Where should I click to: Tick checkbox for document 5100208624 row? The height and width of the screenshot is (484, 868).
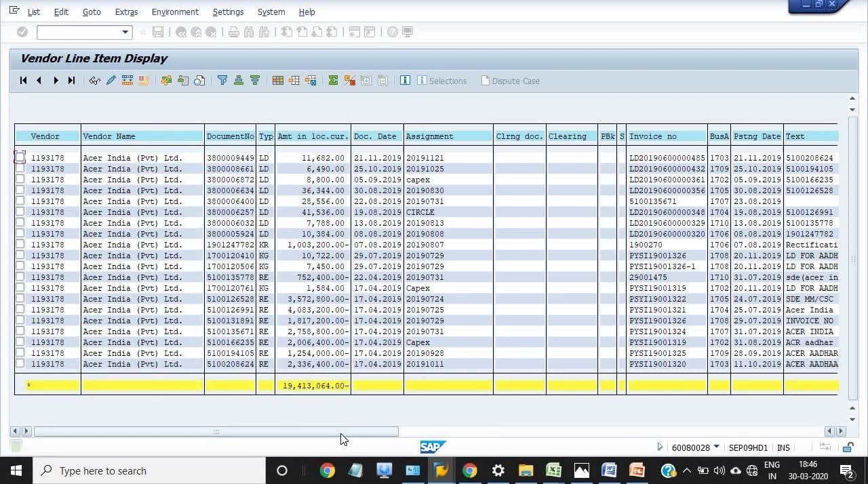click(x=20, y=363)
